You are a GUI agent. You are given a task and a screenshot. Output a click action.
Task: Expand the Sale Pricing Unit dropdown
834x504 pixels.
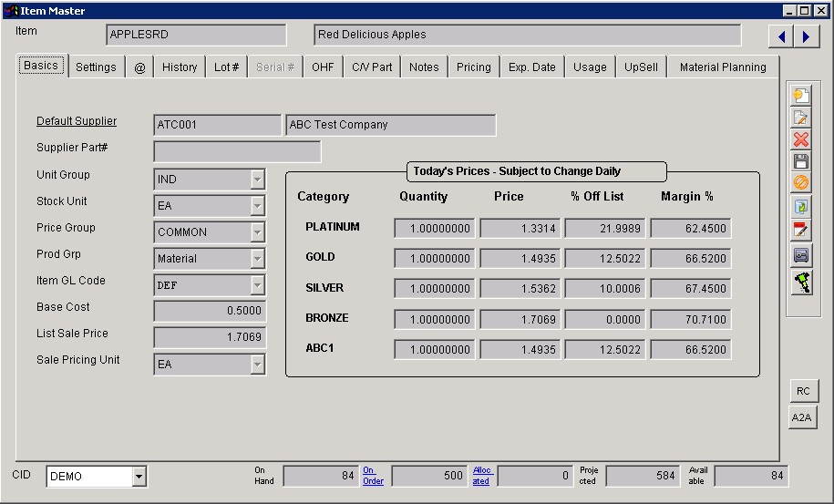257,365
